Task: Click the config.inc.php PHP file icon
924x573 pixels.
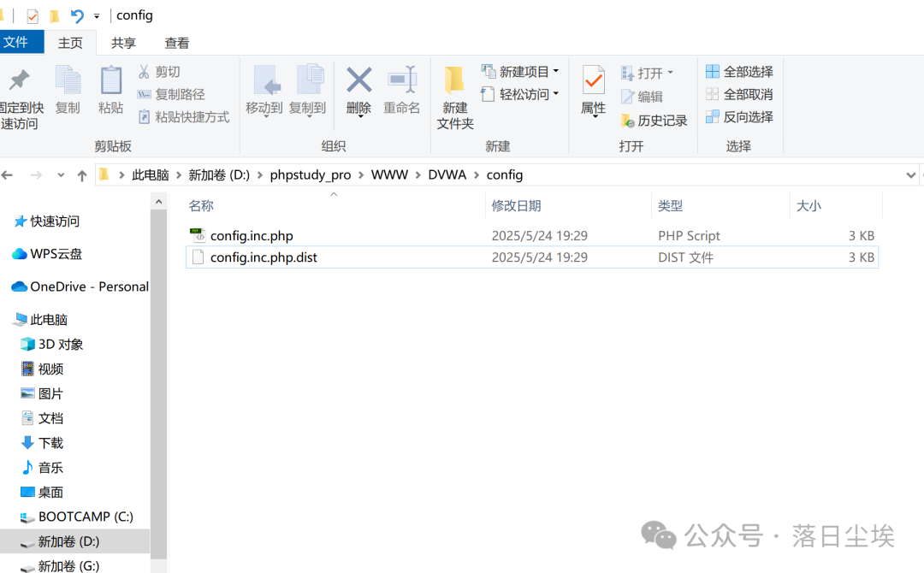Action: (198, 235)
